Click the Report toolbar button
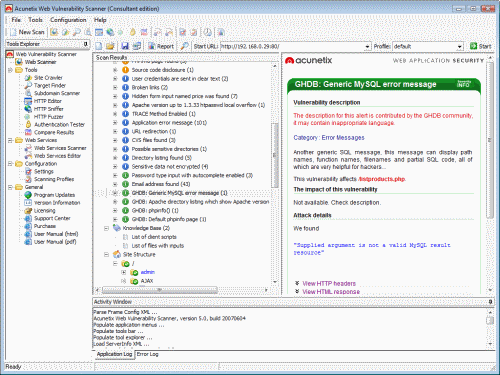The width and height of the screenshot is (500, 375). (161, 46)
